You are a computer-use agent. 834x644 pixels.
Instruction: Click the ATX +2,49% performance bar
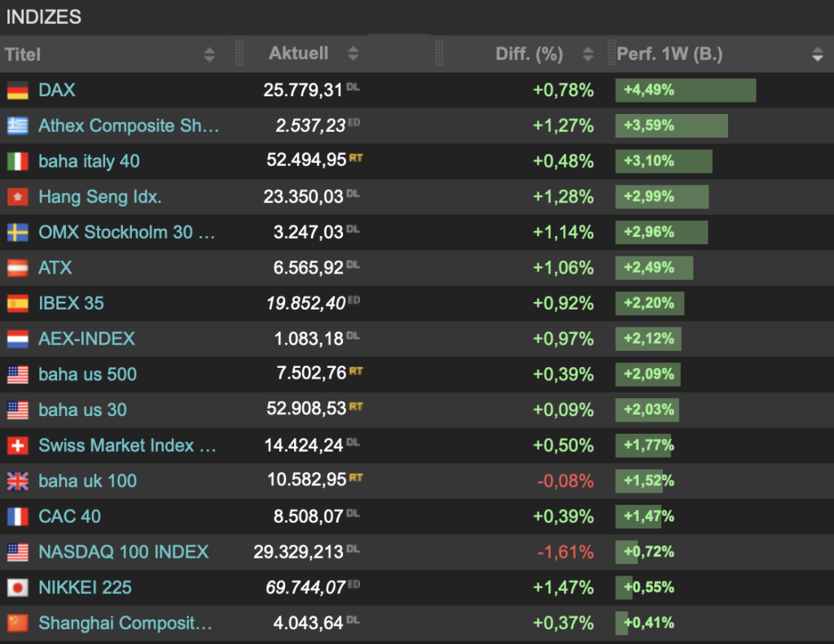point(654,268)
